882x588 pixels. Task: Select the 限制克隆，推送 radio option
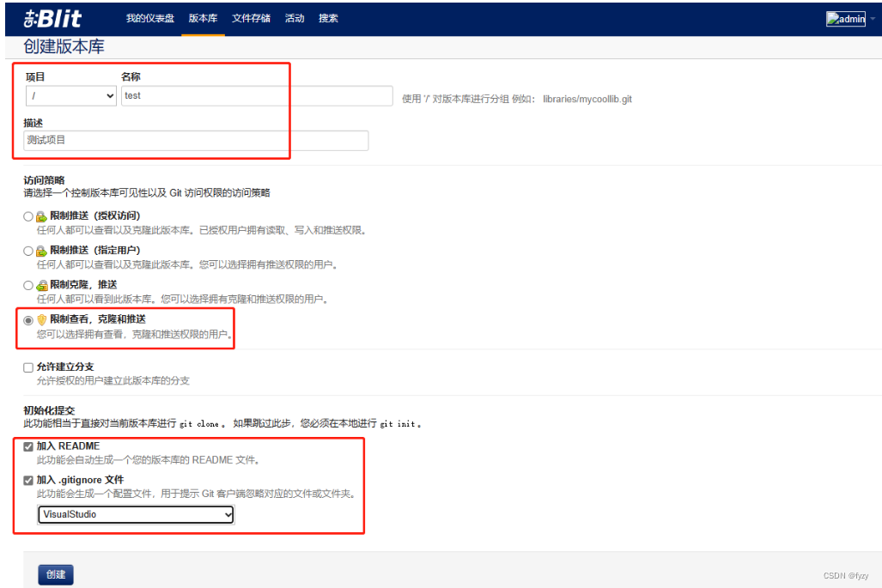27,284
